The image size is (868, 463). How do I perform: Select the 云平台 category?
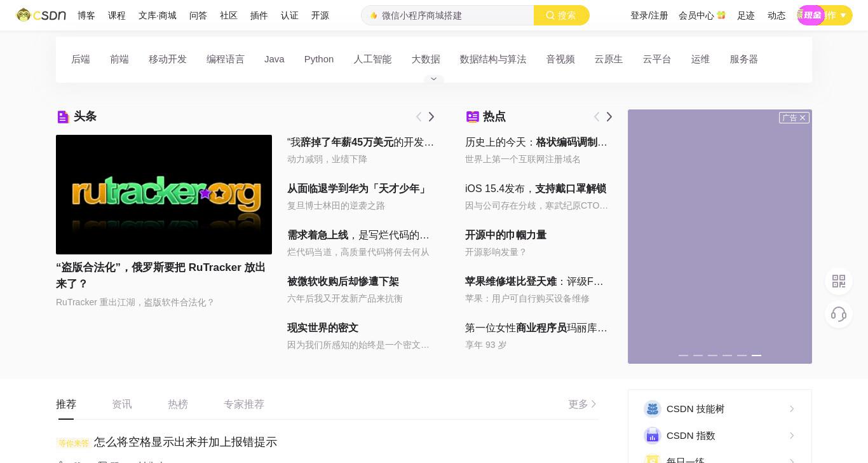pos(657,59)
